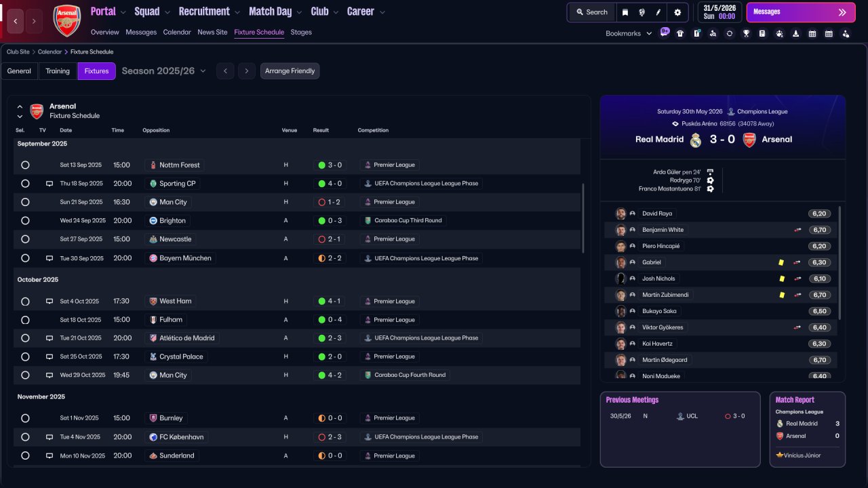Click the person-search scouting icon in bookmarks bar
The image size is (868, 488).
click(713, 33)
